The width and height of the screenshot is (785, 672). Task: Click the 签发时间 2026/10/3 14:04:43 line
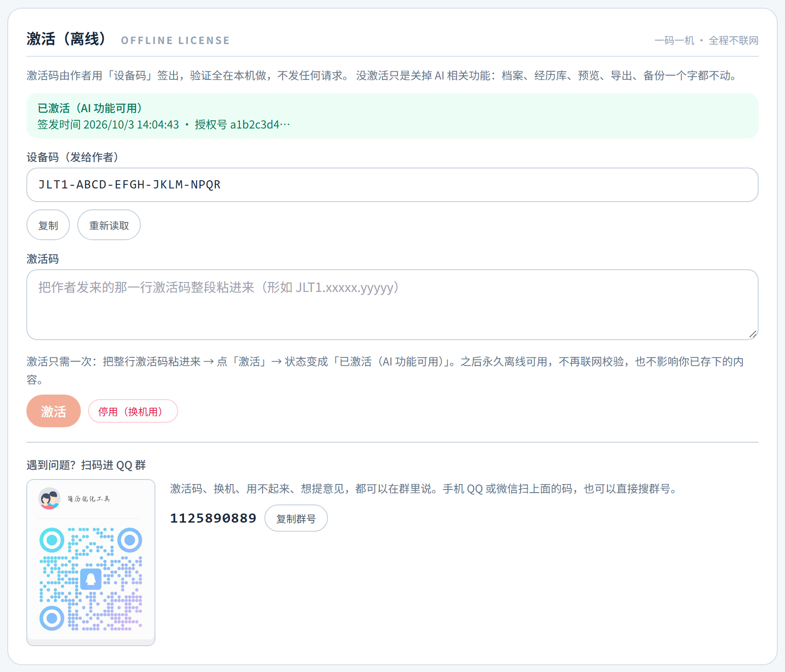[x=164, y=124]
